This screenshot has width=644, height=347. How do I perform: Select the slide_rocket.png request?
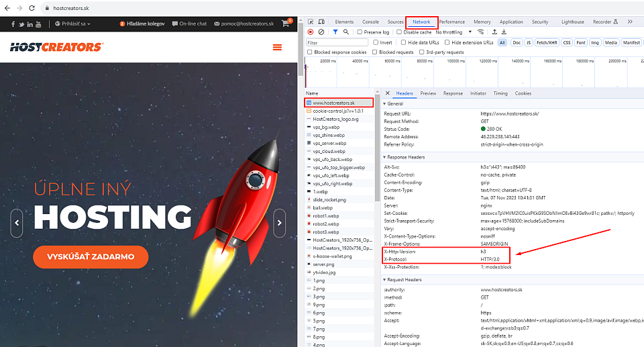[339, 200]
